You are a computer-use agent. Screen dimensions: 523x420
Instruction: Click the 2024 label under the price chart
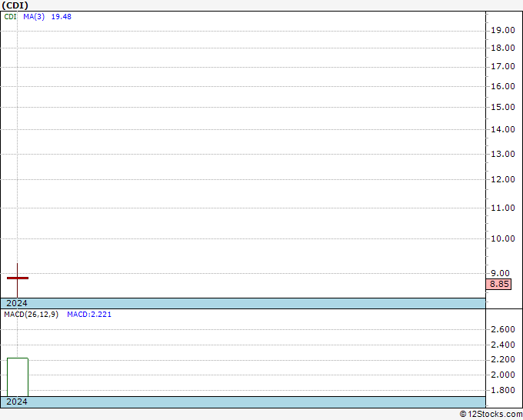17,303
